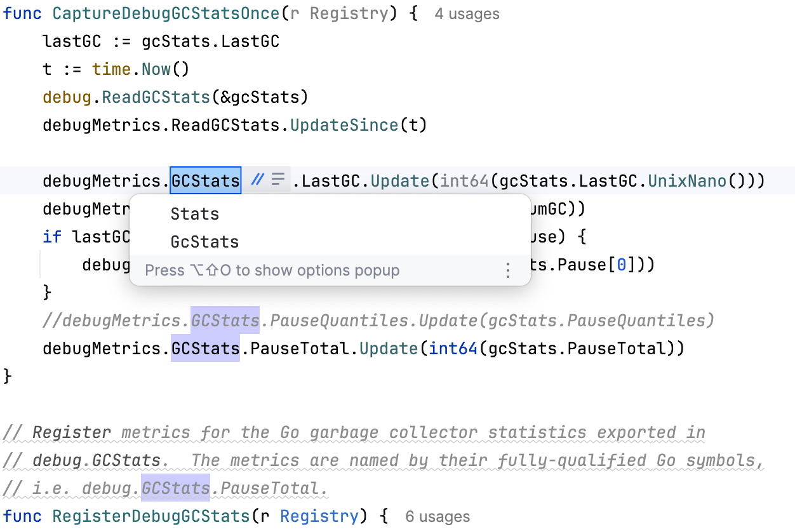Open the 4 usages inlay hint
This screenshot has width=795, height=532.
point(467,13)
